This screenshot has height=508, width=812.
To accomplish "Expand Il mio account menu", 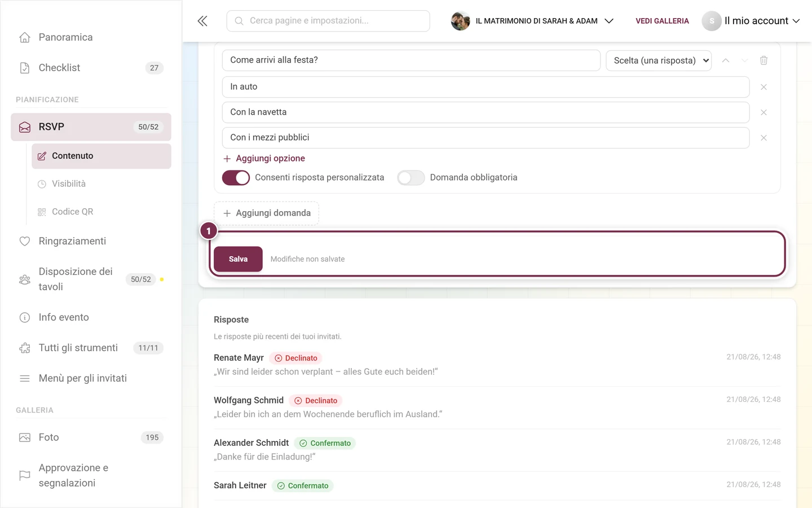I will pos(762,21).
